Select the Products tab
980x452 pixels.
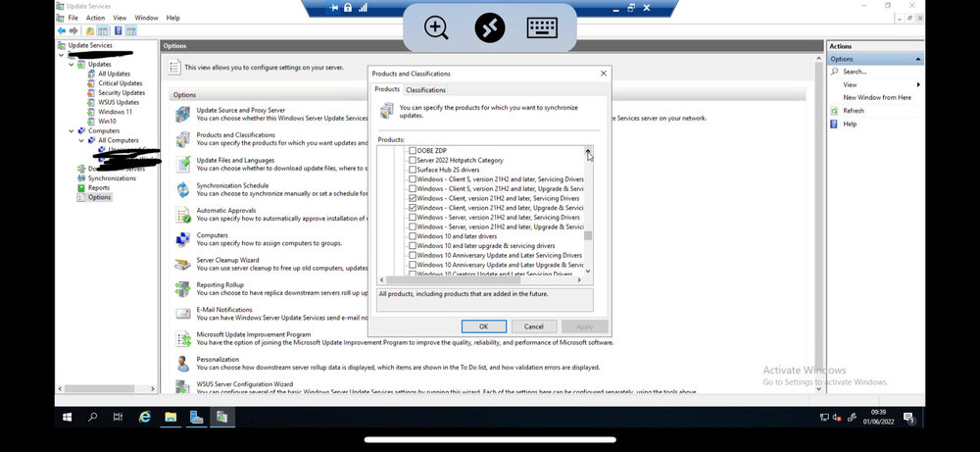tap(387, 89)
